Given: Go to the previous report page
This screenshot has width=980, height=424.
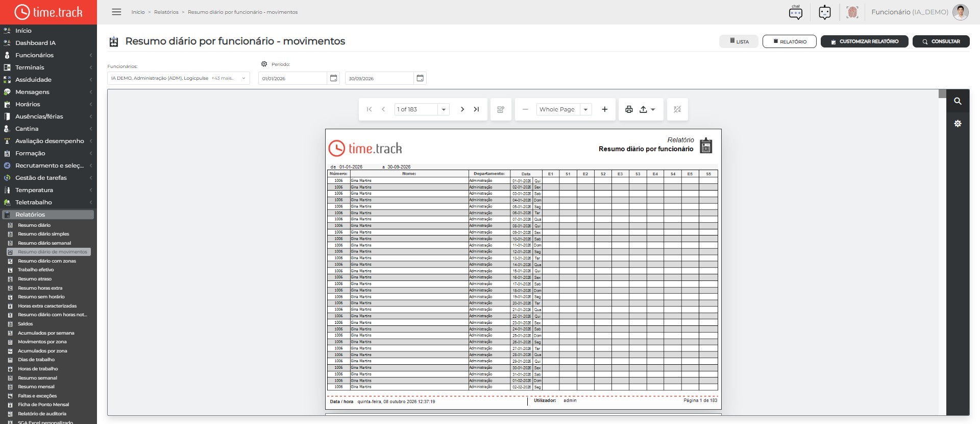Looking at the screenshot, I should click(383, 109).
